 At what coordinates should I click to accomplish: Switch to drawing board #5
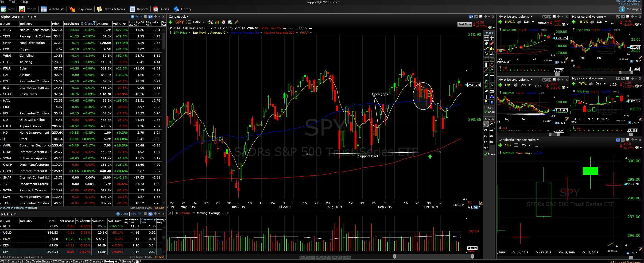[486, 136]
